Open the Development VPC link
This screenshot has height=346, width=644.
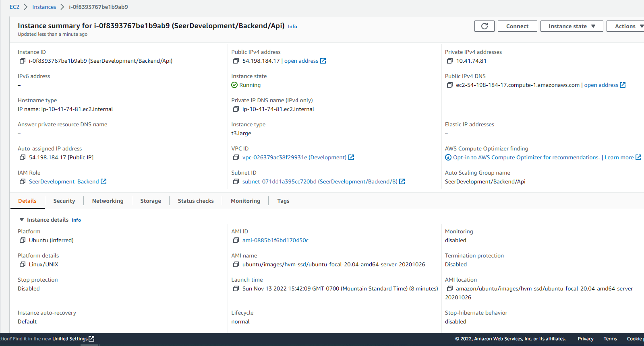coord(294,157)
